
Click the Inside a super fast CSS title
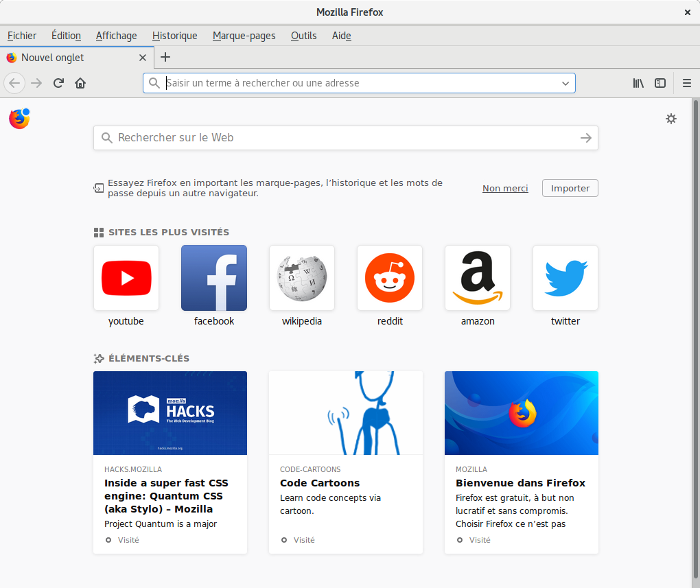pos(166,496)
